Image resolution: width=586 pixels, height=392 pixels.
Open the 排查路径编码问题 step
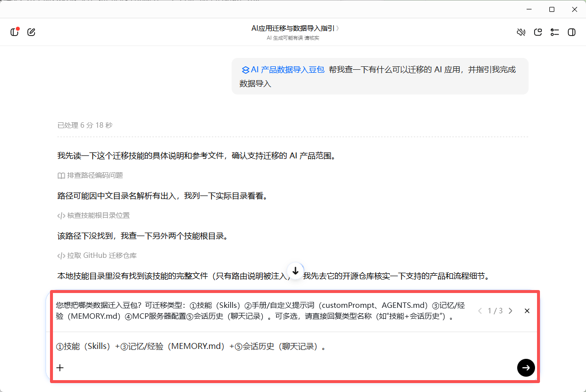click(90, 175)
